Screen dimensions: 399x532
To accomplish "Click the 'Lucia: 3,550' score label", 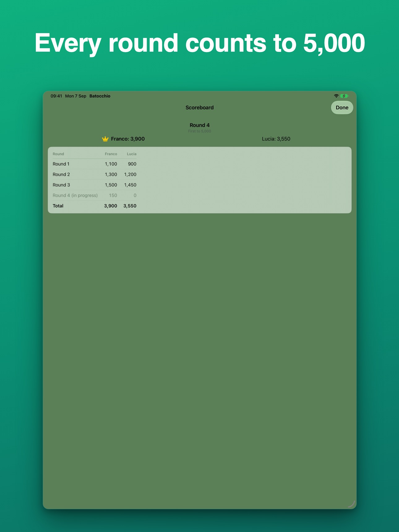I will [x=276, y=139].
